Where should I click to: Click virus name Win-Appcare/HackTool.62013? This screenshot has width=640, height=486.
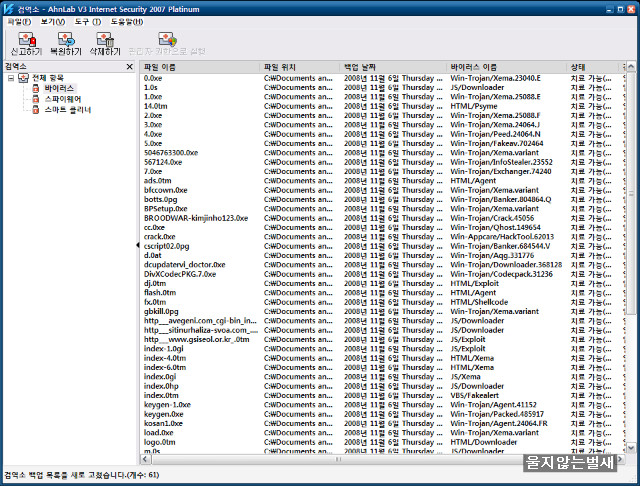[x=502, y=237]
